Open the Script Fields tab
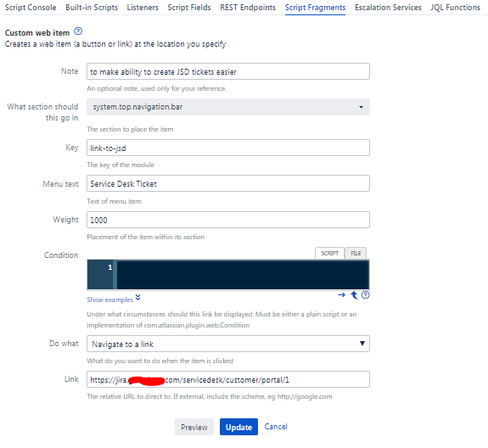The width and height of the screenshot is (488, 448). pyautogui.click(x=189, y=8)
